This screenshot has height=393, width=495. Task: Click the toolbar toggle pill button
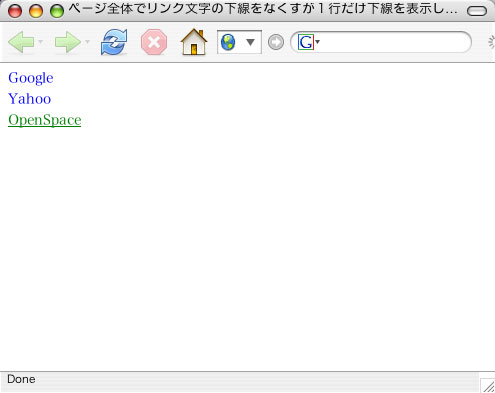click(x=477, y=11)
